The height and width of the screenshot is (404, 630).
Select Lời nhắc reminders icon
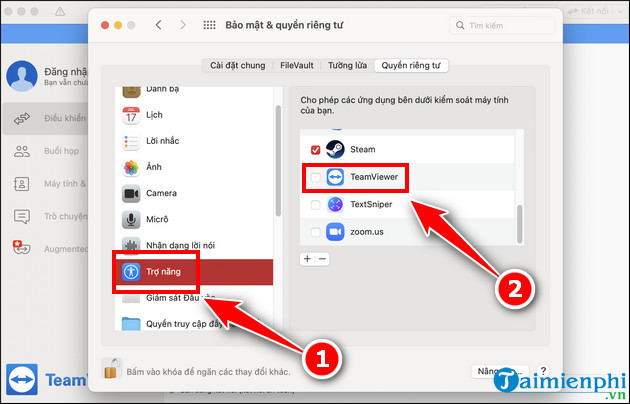(x=131, y=141)
